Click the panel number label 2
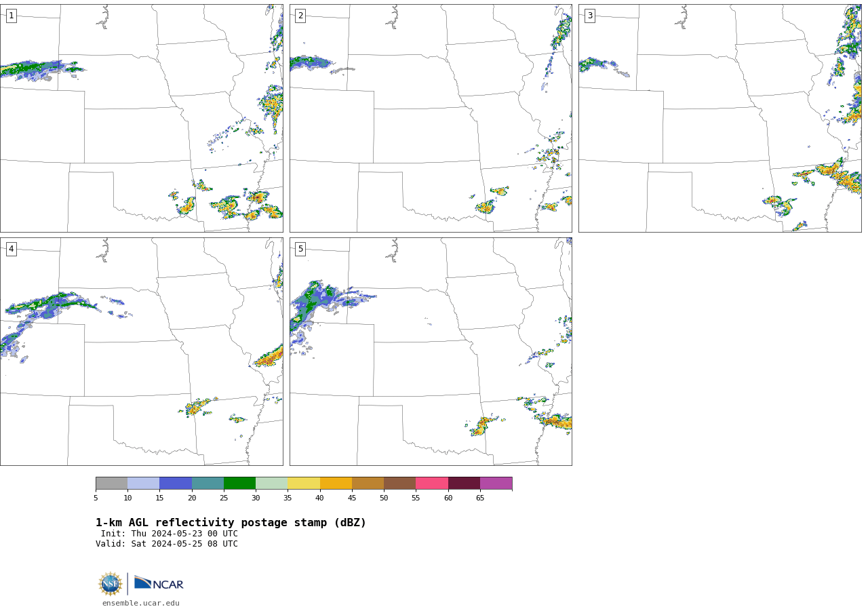Viewport: 868px width, 611px height. pos(300,16)
